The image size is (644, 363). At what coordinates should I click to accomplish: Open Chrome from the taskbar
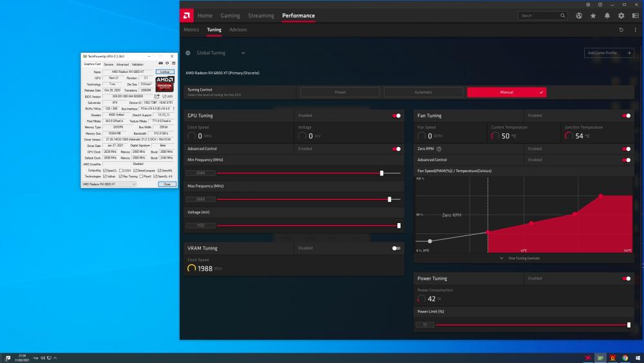click(625, 358)
